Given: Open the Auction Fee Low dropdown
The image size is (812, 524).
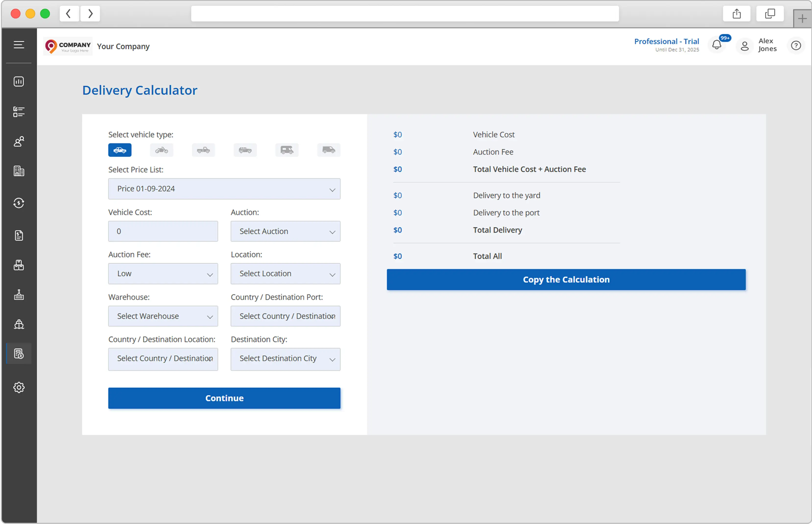Looking at the screenshot, I should tap(163, 274).
